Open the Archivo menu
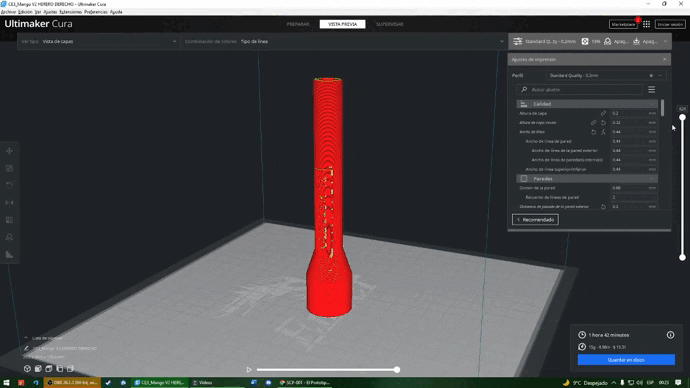 (x=8, y=12)
